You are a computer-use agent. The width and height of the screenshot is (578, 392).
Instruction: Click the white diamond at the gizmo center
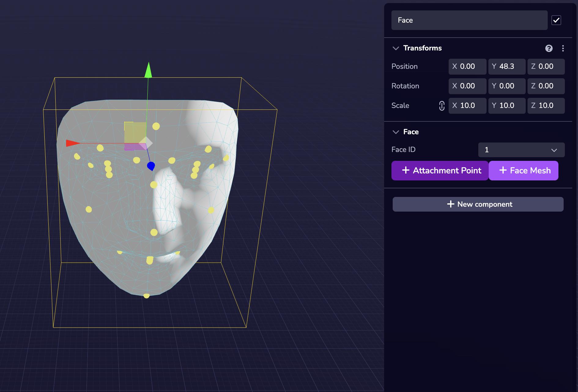point(145,142)
